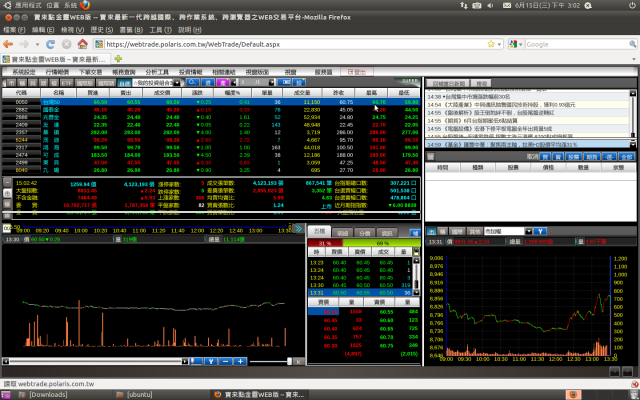Screen dimensions: 640x400
Task: Open mail indicator in top panel
Action: [507, 5]
